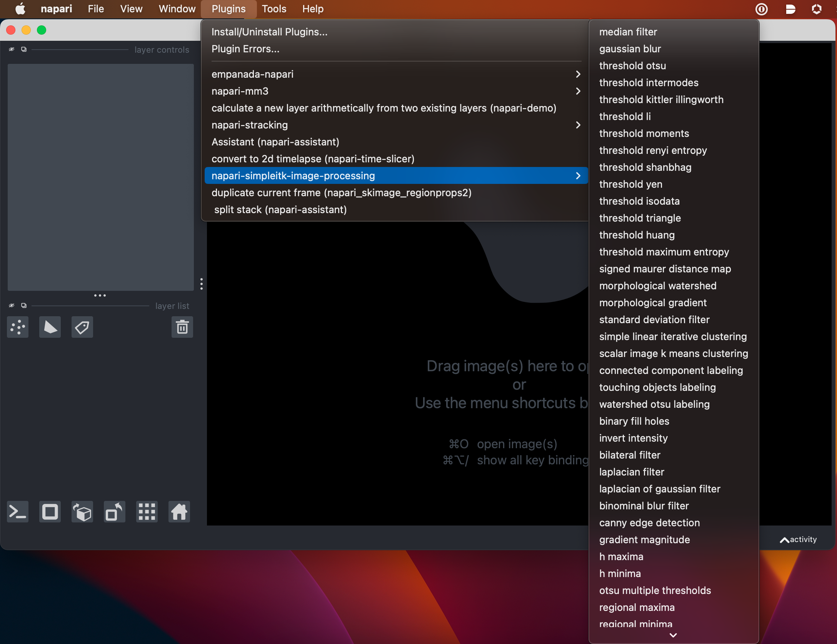This screenshot has width=837, height=644.
Task: Open the Tools menu
Action: [x=273, y=8]
